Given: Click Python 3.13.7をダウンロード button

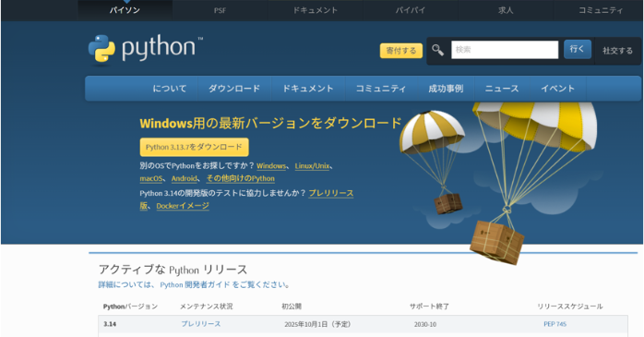Looking at the screenshot, I should point(195,147).
